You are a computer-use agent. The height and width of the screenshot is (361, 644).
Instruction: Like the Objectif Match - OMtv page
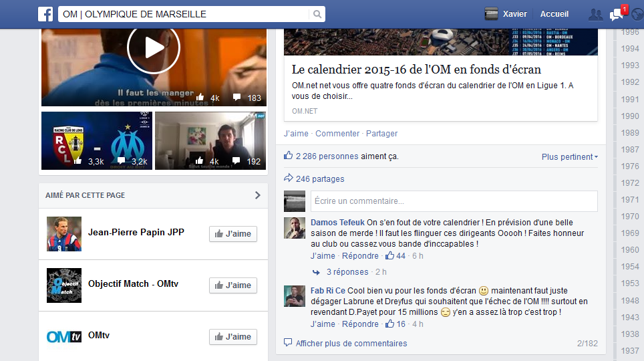point(233,285)
